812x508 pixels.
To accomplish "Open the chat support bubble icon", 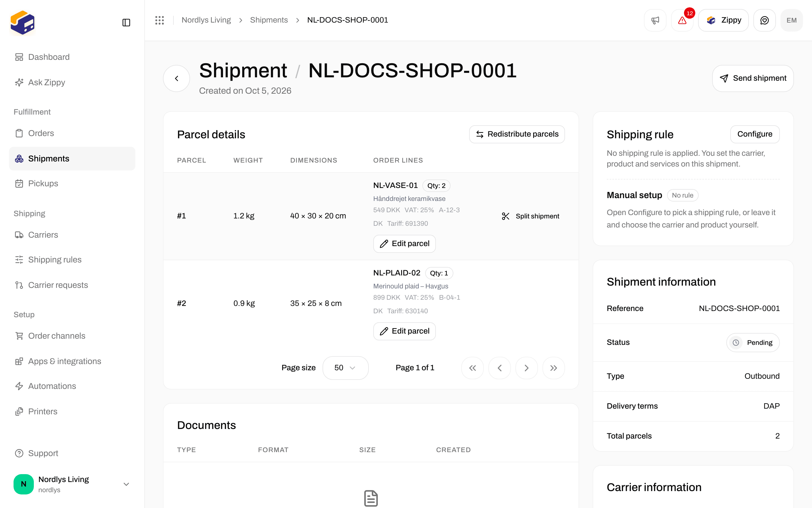I will (764, 20).
